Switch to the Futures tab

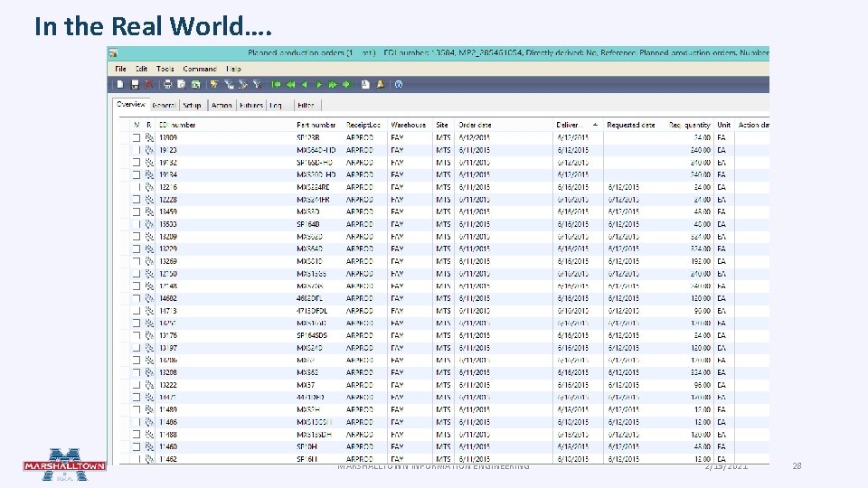click(x=251, y=105)
